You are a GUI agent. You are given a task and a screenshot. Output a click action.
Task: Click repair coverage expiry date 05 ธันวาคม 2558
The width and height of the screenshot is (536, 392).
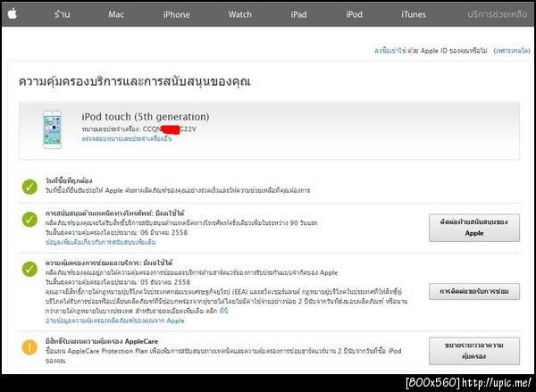tap(165, 282)
